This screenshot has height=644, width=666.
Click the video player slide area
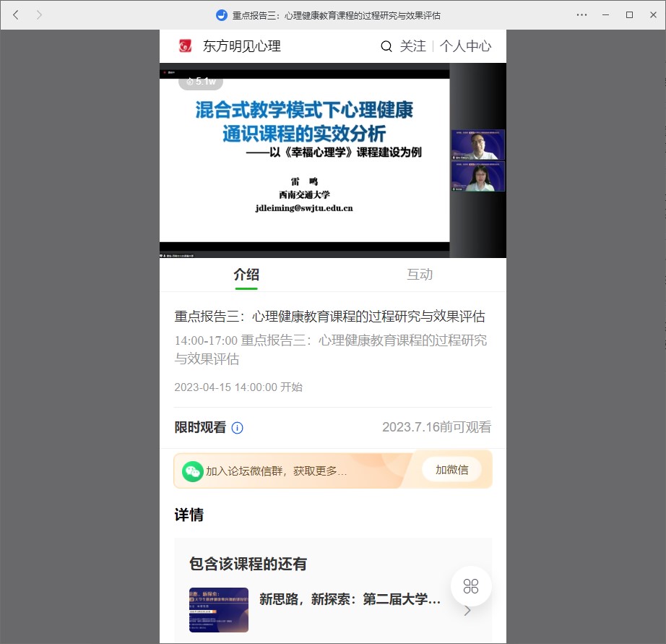[x=304, y=159]
